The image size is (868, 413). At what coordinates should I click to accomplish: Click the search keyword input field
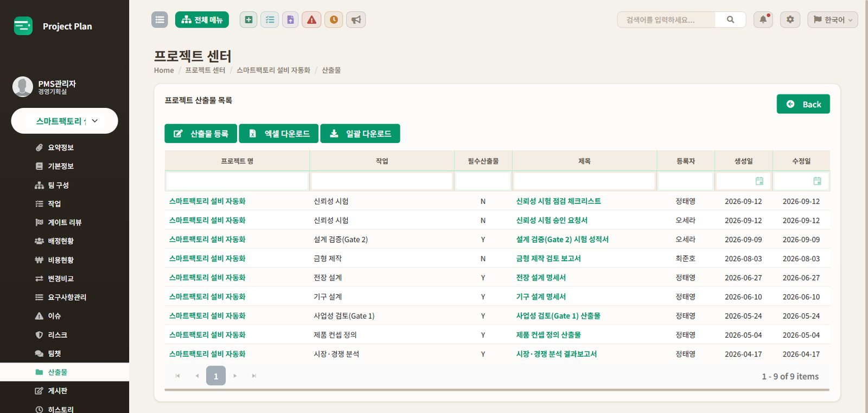click(x=666, y=20)
